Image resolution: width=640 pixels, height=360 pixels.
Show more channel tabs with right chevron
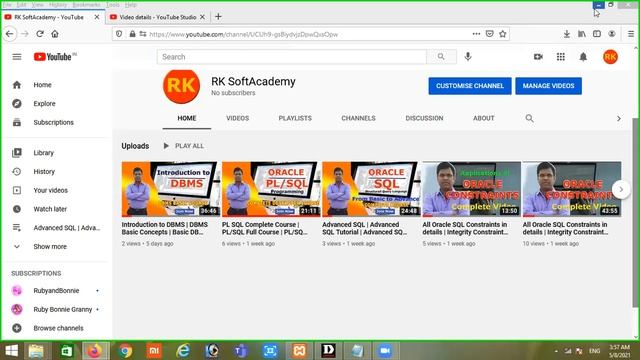(619, 118)
